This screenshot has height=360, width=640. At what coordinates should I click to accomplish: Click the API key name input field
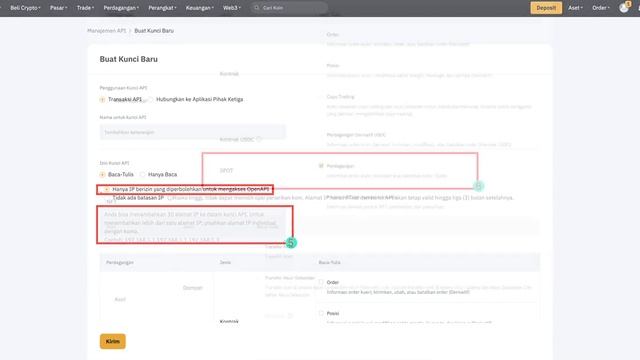coord(193,132)
